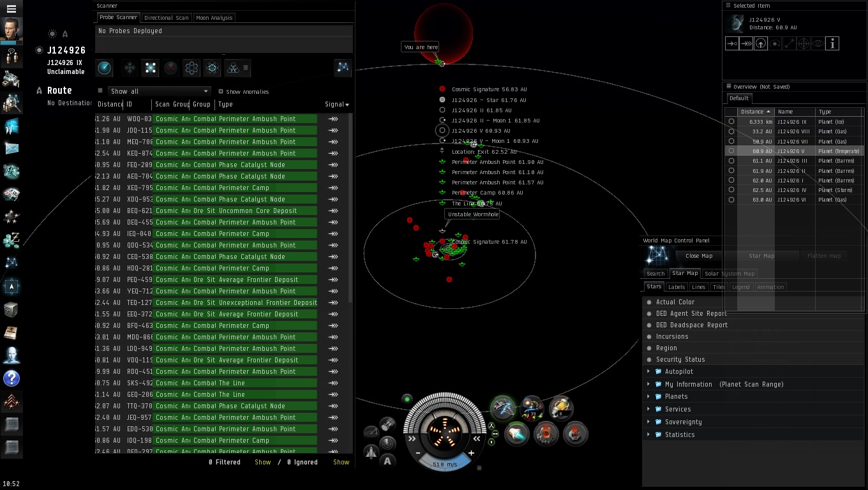Select J124926 IX in the overview list
868x490 pixels.
794,122
